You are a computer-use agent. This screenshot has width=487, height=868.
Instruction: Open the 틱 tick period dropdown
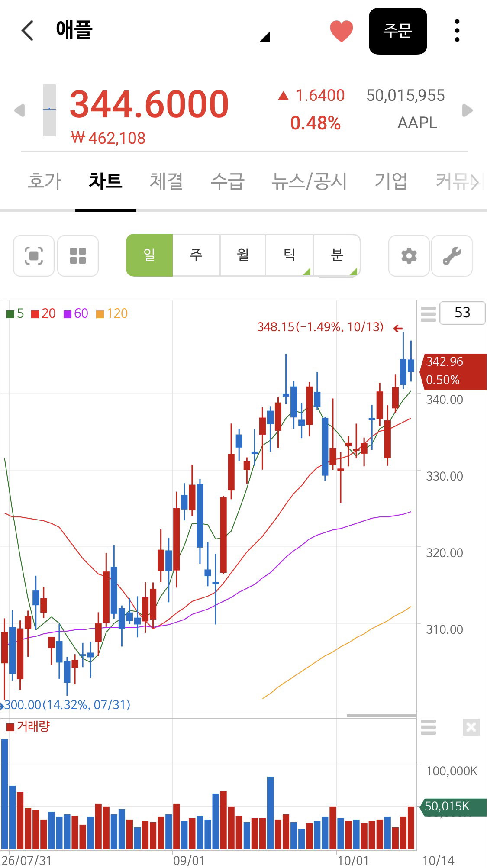click(289, 255)
